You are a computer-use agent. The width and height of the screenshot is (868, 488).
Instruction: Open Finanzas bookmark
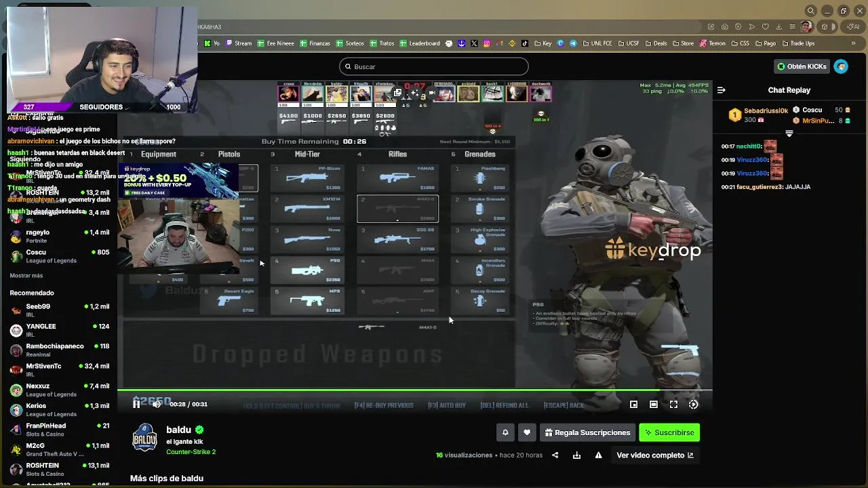tap(315, 43)
